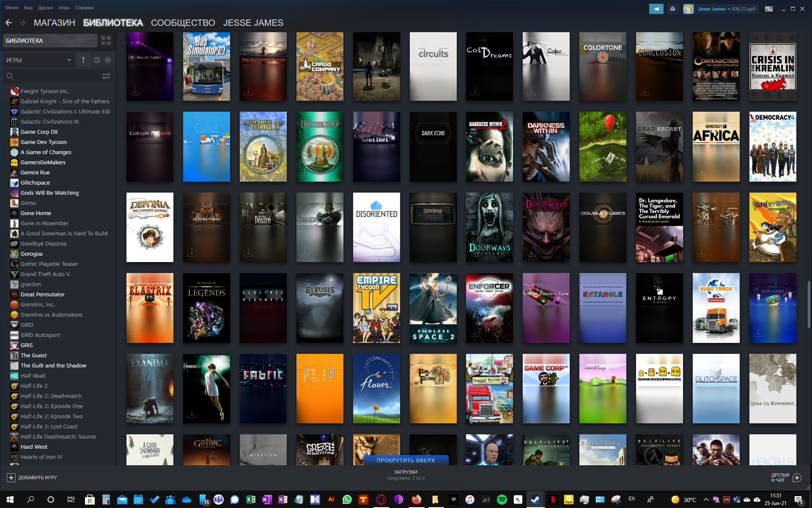Image resolution: width=812 pixels, height=508 pixels.
Task: Click the Windows Start button
Action: coord(10,500)
